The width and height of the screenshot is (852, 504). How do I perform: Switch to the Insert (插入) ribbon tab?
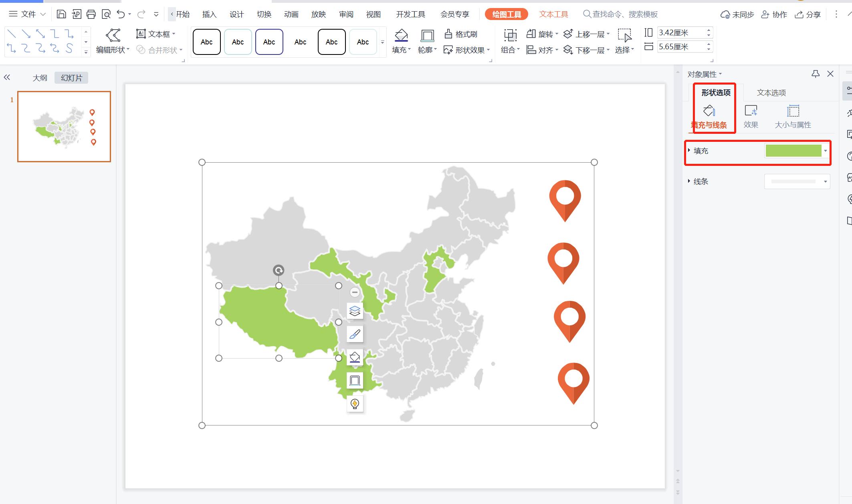tap(209, 14)
